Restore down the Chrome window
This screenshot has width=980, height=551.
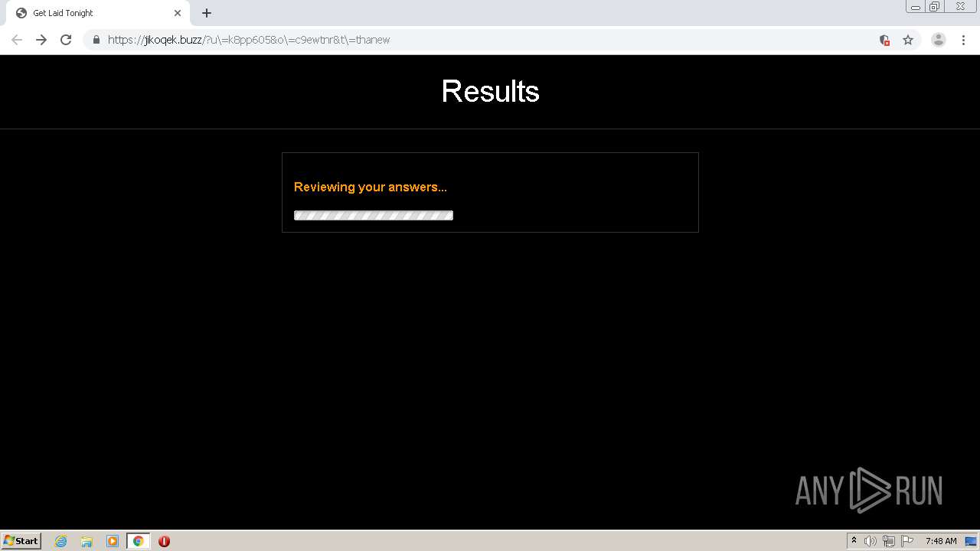click(935, 7)
